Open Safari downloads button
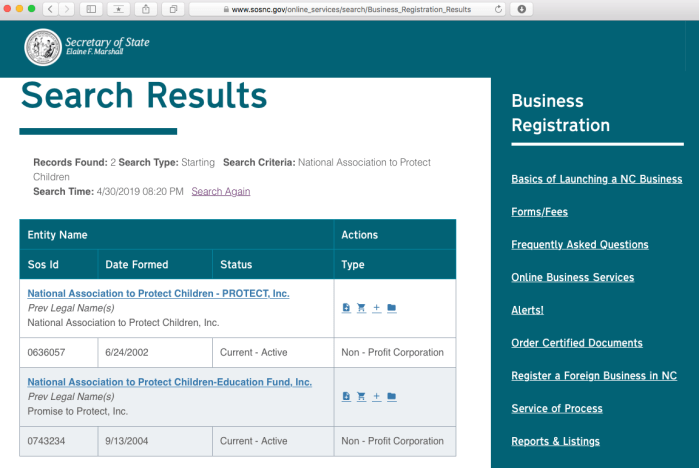This screenshot has width=699, height=468. (x=522, y=9)
